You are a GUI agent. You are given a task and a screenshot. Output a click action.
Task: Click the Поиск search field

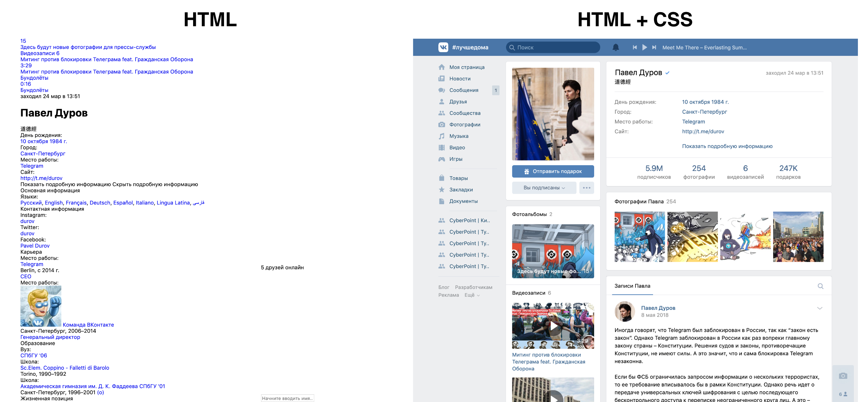point(553,47)
